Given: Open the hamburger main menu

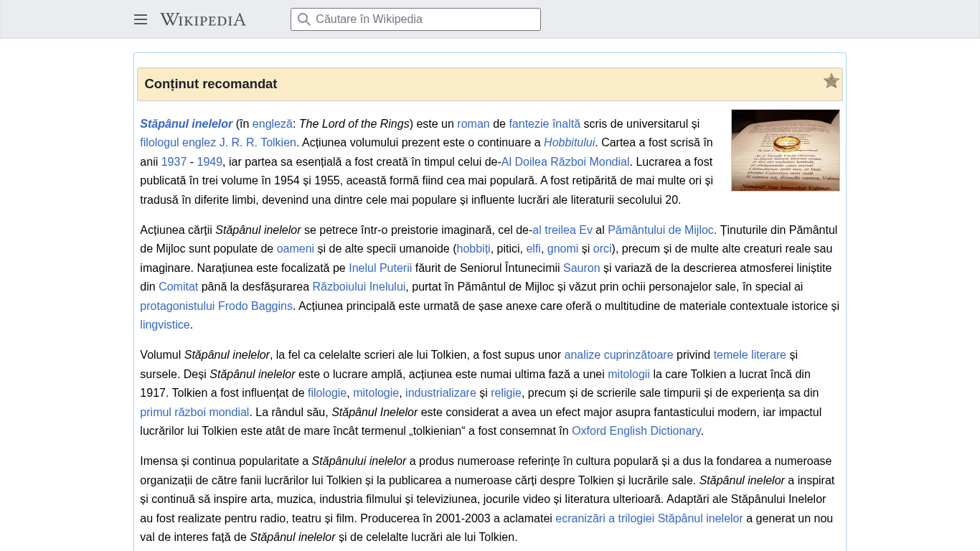Looking at the screenshot, I should pyautogui.click(x=141, y=19).
